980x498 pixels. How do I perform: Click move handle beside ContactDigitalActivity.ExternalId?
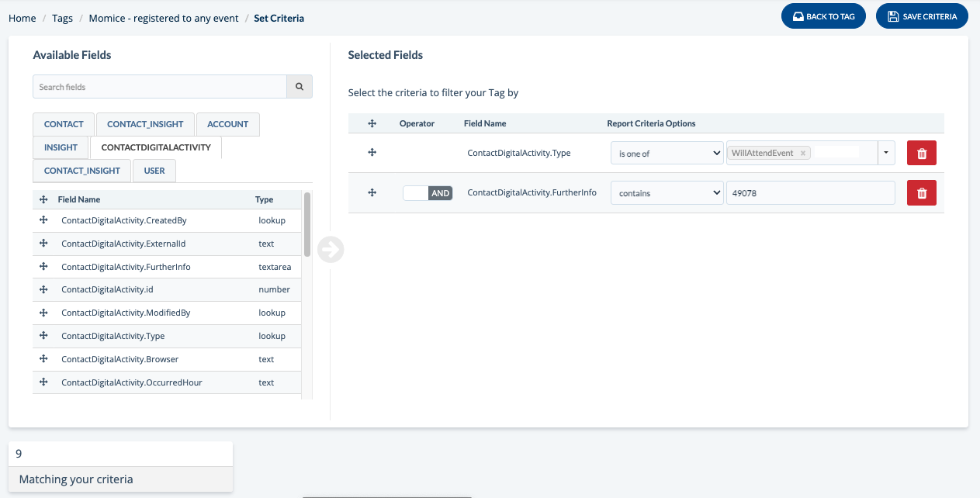[x=43, y=244]
